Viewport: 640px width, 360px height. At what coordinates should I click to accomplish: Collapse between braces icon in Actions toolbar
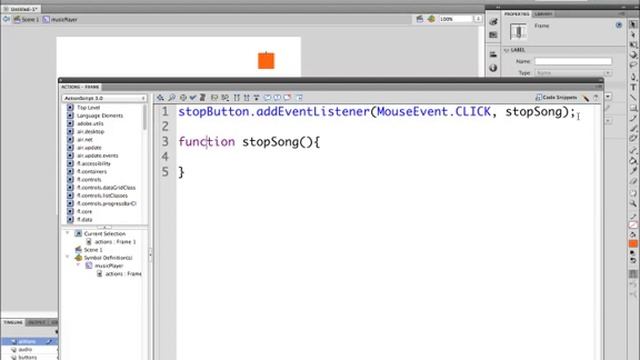pyautogui.click(x=237, y=98)
